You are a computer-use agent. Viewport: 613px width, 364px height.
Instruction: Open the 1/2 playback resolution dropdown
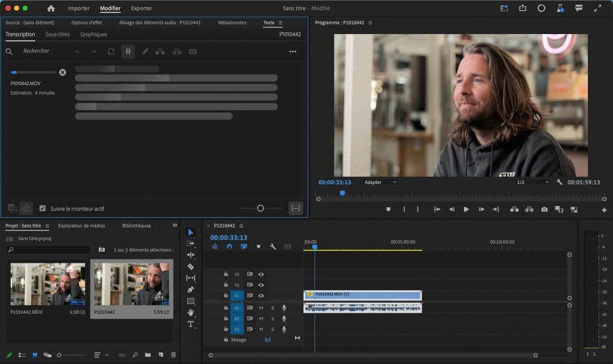[532, 181]
